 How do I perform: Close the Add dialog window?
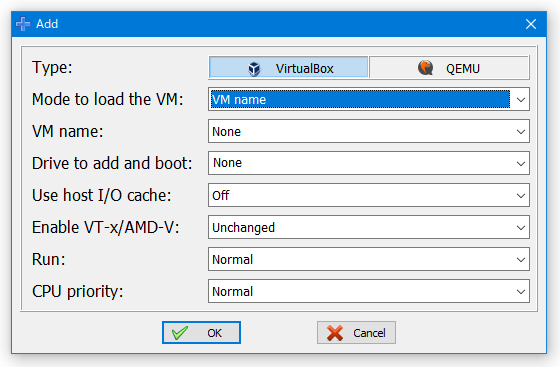pos(531,24)
